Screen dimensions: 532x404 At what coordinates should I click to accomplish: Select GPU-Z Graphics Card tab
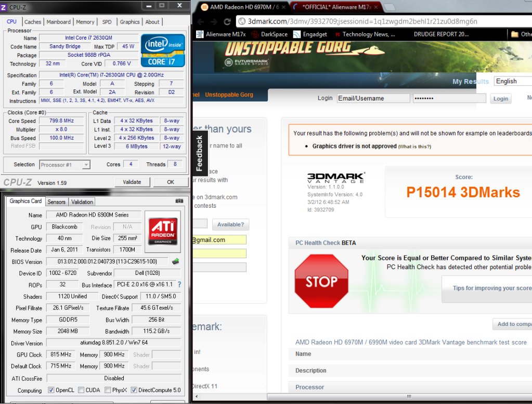pos(25,201)
